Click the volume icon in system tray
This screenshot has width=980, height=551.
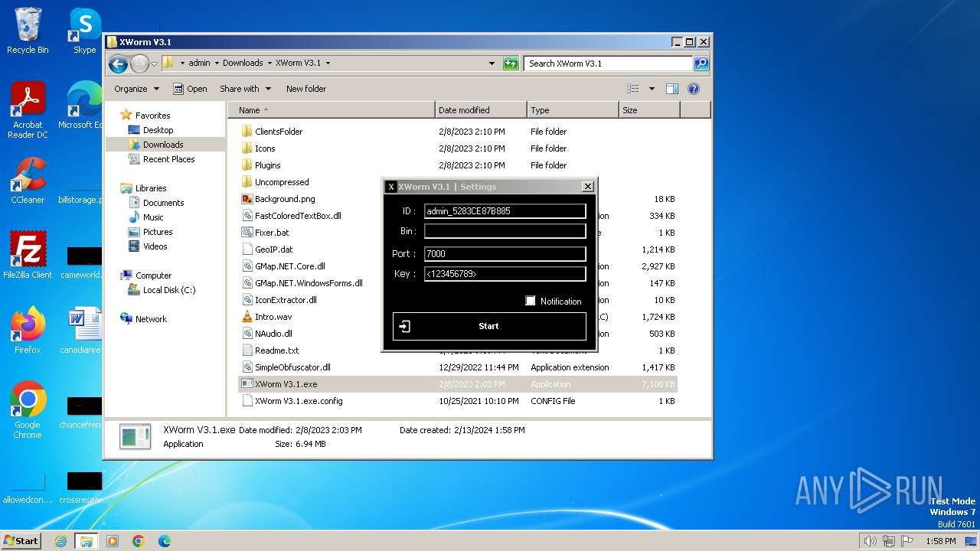pyautogui.click(x=870, y=541)
